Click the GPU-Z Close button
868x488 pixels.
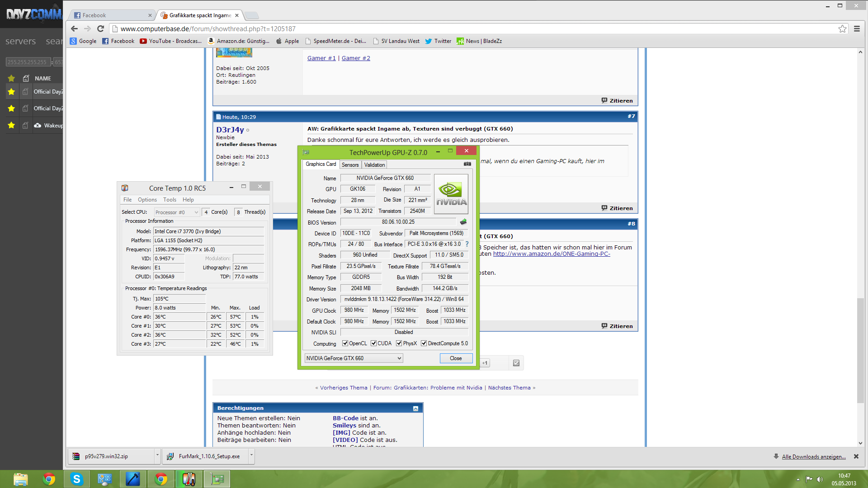[x=456, y=358]
